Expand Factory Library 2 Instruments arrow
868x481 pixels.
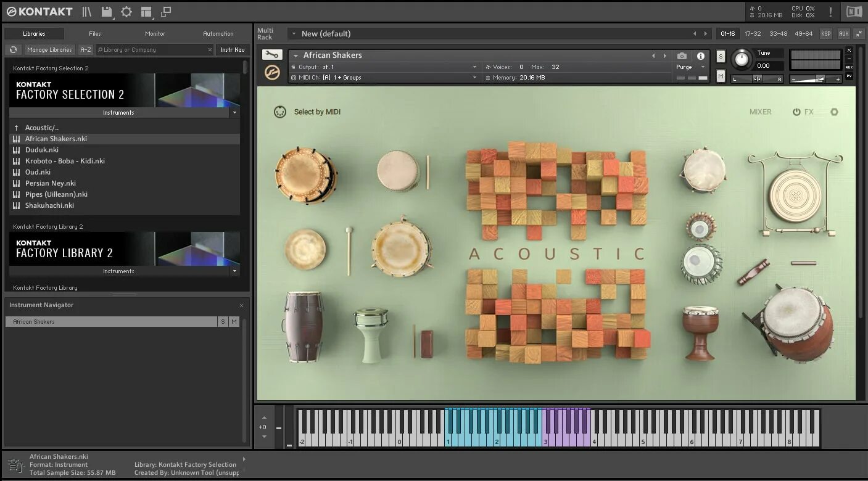pyautogui.click(x=234, y=271)
